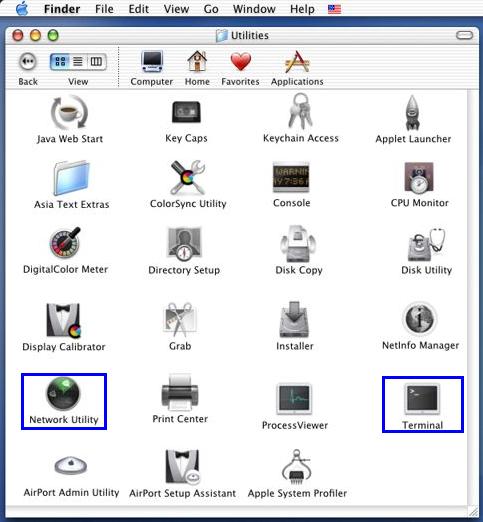Open Disk Utility
The height and width of the screenshot is (522, 483).
pyautogui.click(x=426, y=245)
